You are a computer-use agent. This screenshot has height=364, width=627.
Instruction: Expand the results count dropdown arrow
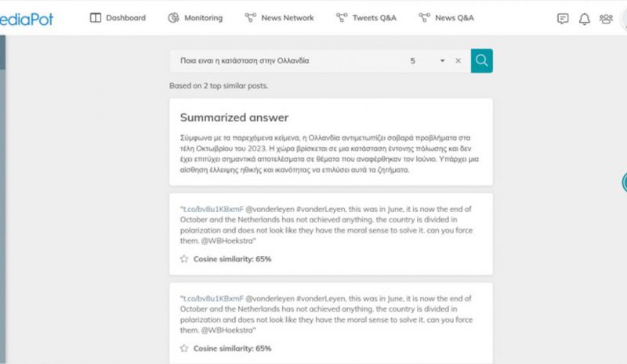click(442, 61)
